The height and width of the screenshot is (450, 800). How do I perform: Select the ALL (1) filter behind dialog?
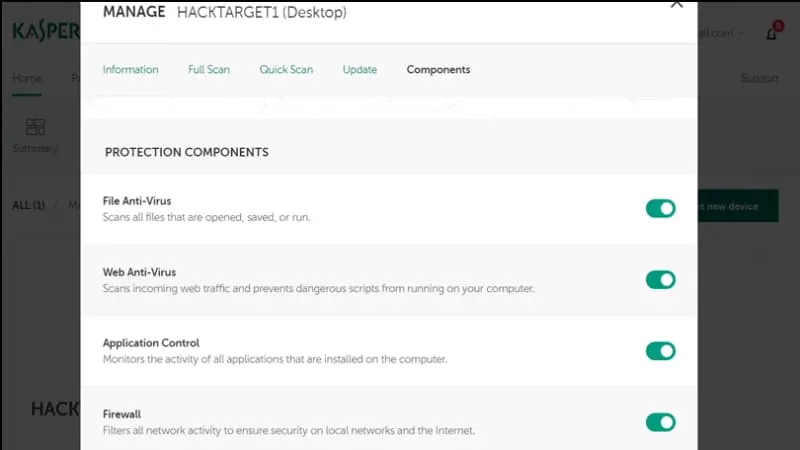pyautogui.click(x=29, y=205)
